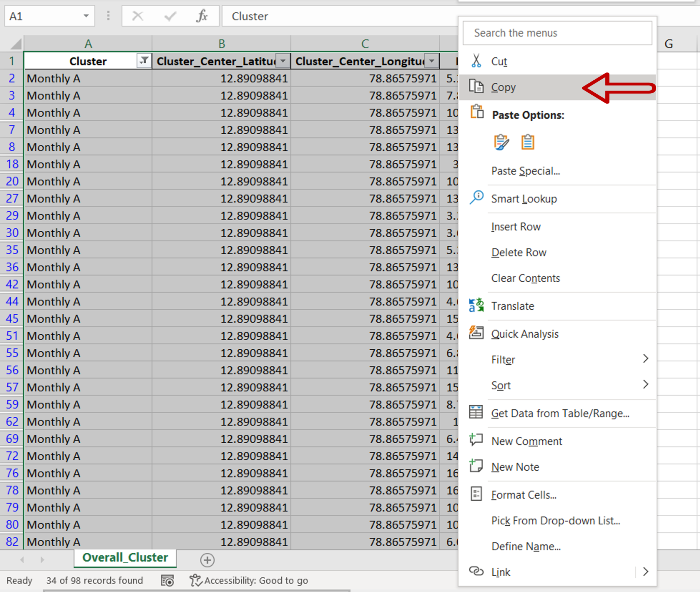Open Format Cells through its dialog icon
This screenshot has width=700, height=592.
pos(476,494)
